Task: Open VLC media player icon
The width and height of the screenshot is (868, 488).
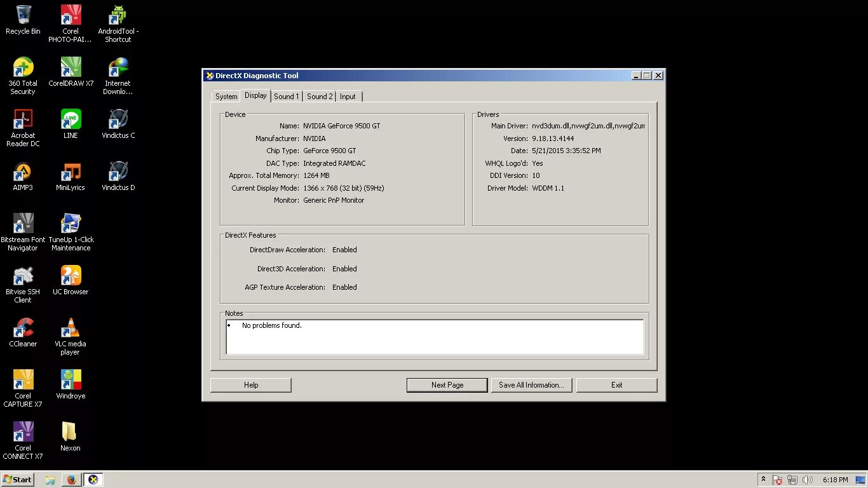Action: (x=71, y=336)
